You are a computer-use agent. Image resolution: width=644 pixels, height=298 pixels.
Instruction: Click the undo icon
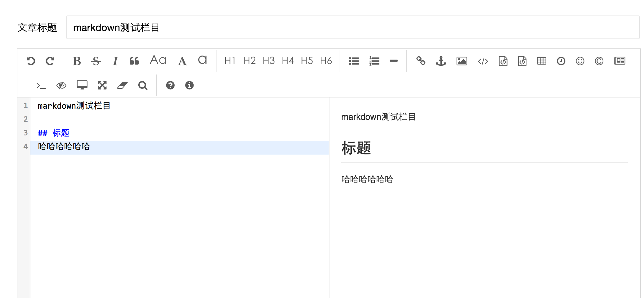point(31,61)
